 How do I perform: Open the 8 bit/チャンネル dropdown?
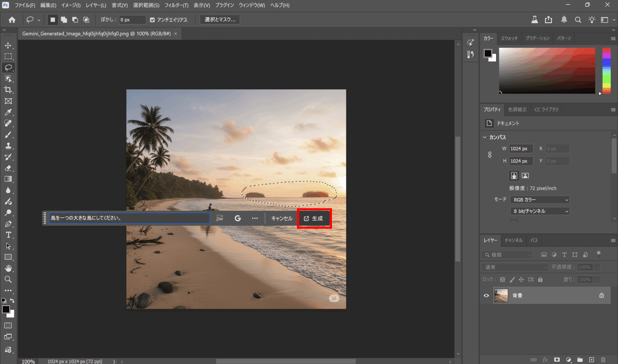(x=540, y=211)
